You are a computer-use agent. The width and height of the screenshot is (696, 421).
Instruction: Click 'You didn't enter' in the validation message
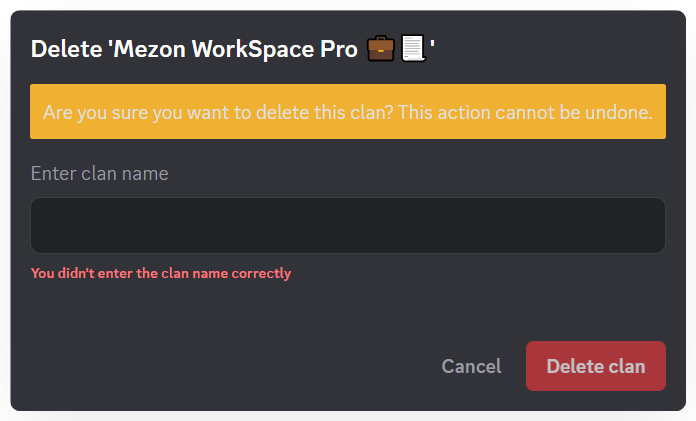click(78, 273)
